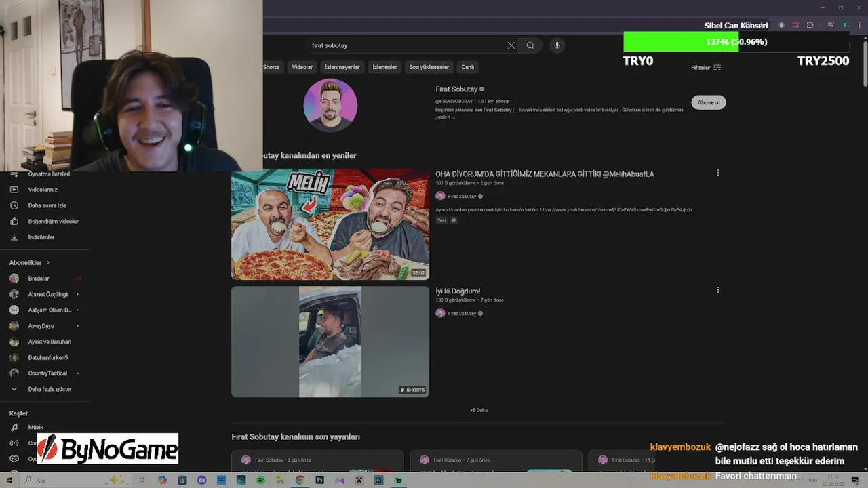Open Fırat Sobutay channel avatar
868x488 pixels.
point(330,105)
